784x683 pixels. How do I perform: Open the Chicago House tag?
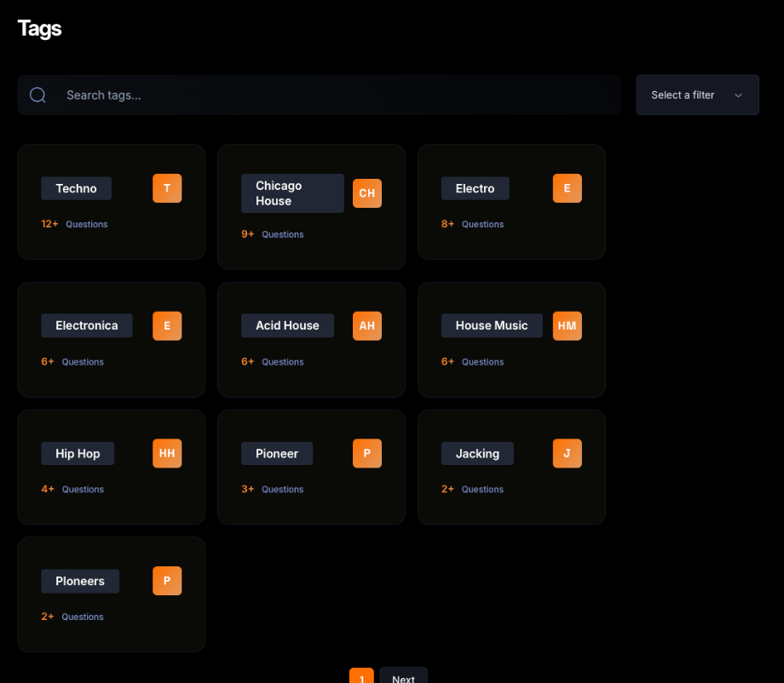pos(292,193)
